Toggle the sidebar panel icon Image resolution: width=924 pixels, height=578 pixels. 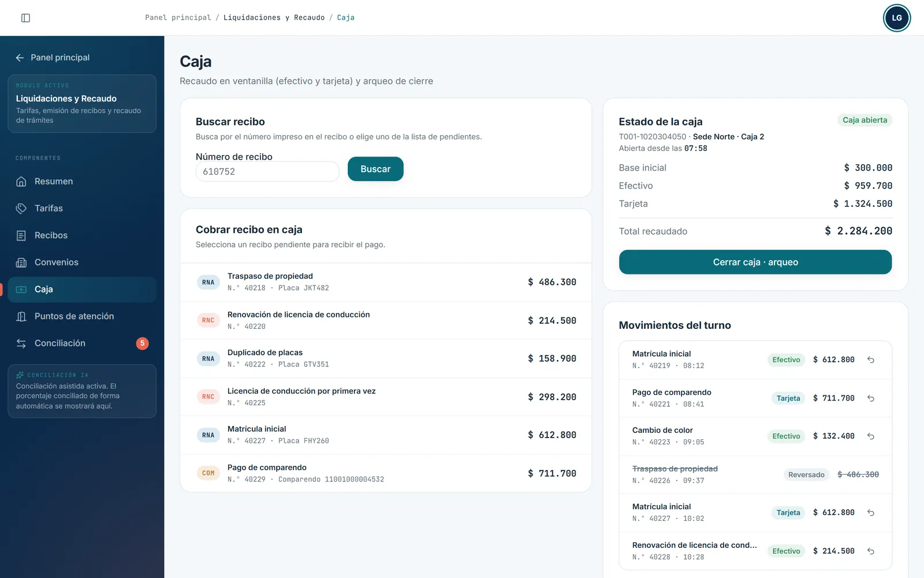tap(25, 18)
